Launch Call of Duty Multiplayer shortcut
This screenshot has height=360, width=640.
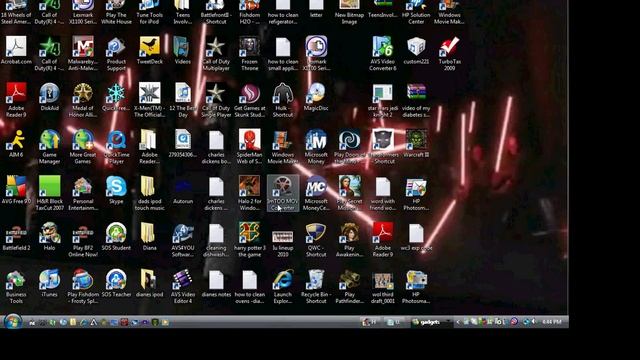216,53
